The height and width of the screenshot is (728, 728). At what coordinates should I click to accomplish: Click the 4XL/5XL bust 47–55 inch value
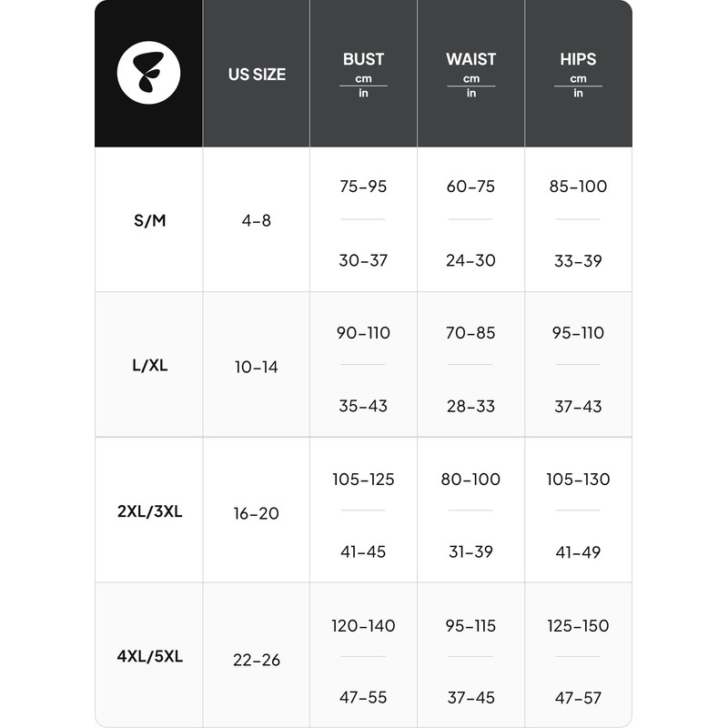pos(363,697)
